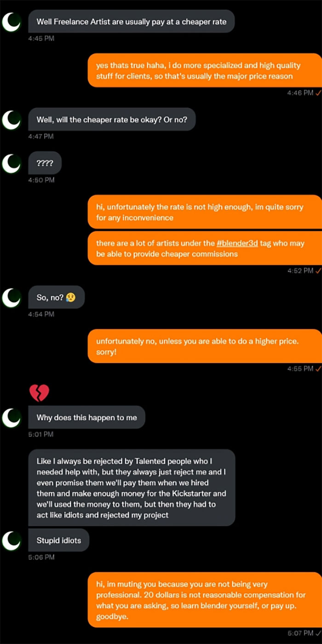Viewport: 322px width, 644px height.
Task: Click the avatar beside "Why does this happen to me"
Action: [11, 418]
